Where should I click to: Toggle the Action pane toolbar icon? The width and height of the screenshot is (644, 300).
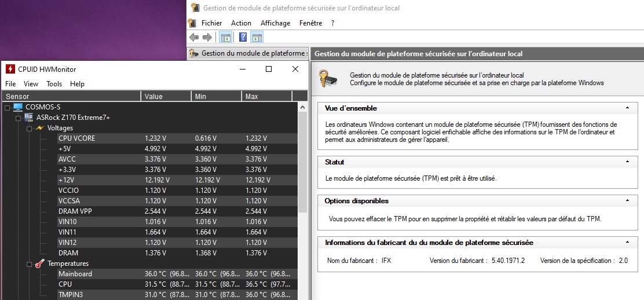(x=257, y=38)
